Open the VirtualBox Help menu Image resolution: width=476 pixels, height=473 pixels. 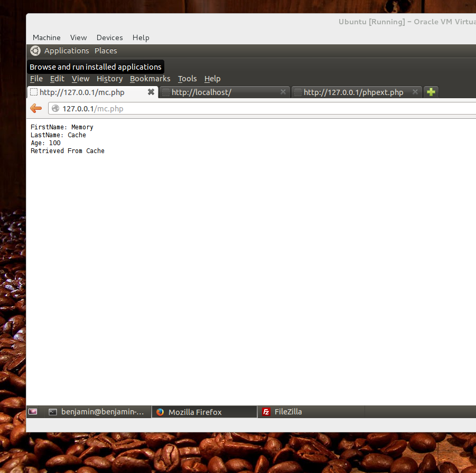[x=141, y=37]
